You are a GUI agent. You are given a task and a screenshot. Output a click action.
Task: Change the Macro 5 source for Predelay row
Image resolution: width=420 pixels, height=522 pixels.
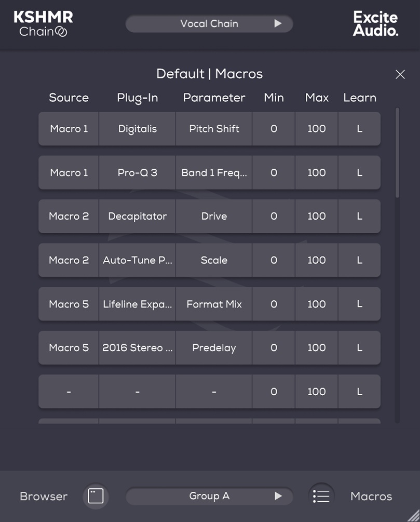pos(68,348)
